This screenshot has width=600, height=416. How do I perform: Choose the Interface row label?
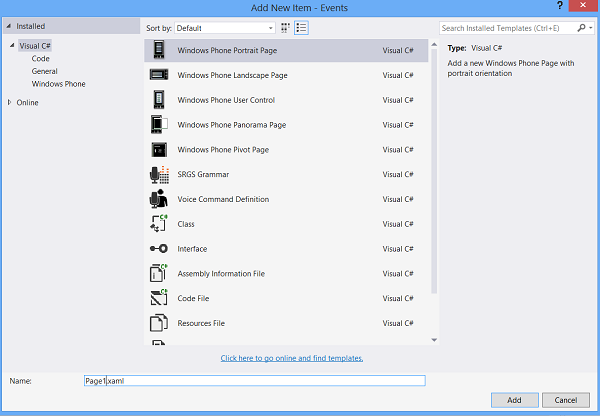click(192, 249)
